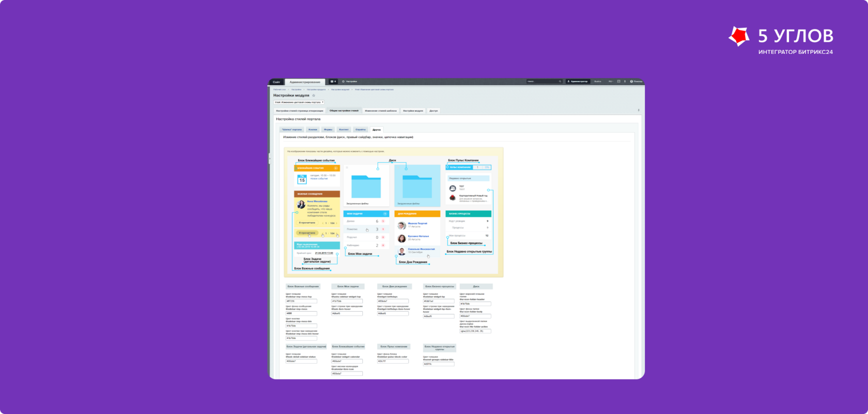This screenshot has width=868, height=414.
Task: Click the Блок Дни рождения section header
Action: (394, 286)
